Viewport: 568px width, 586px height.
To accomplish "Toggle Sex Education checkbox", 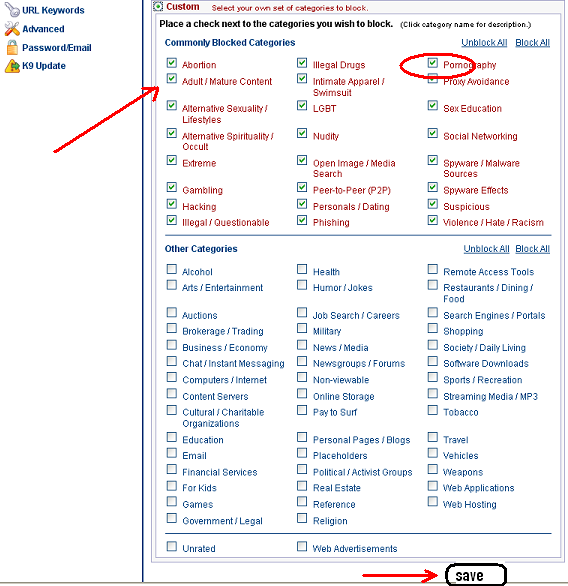I will click(433, 105).
